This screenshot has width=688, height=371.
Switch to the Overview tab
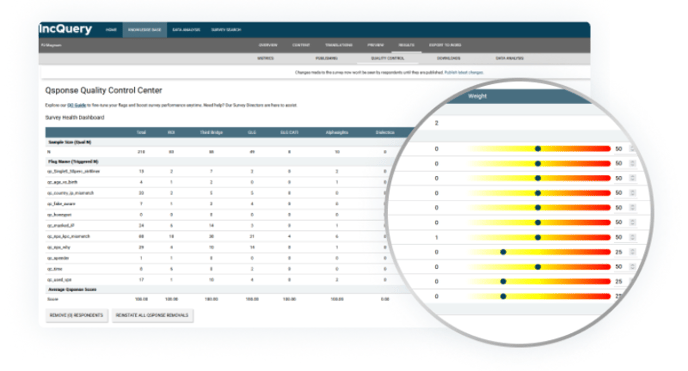(x=268, y=45)
